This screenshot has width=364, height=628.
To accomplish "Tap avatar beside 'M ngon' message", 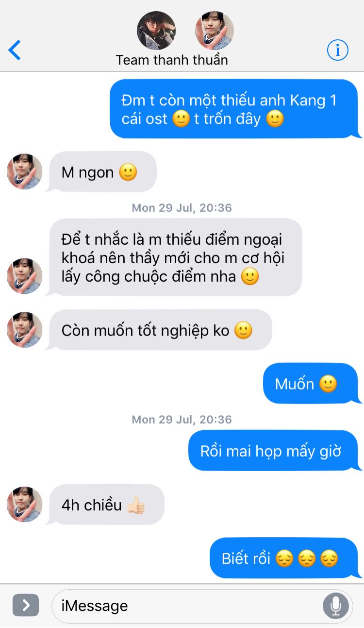I will point(24,172).
